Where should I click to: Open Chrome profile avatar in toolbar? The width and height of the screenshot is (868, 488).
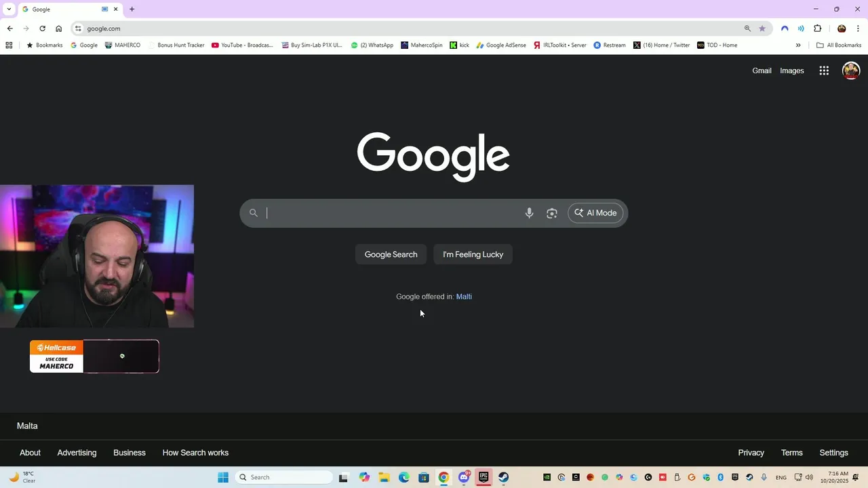(x=842, y=28)
